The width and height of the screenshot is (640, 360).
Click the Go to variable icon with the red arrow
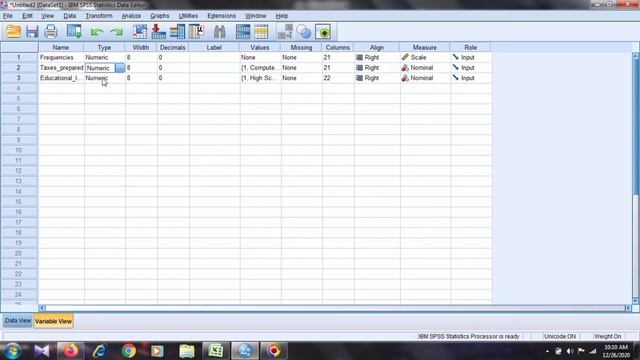[158, 31]
